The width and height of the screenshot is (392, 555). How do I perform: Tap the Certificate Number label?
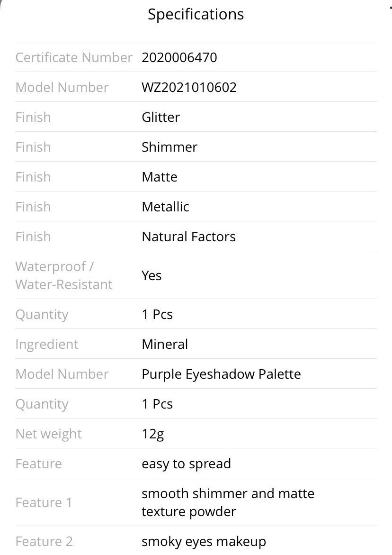click(x=74, y=57)
